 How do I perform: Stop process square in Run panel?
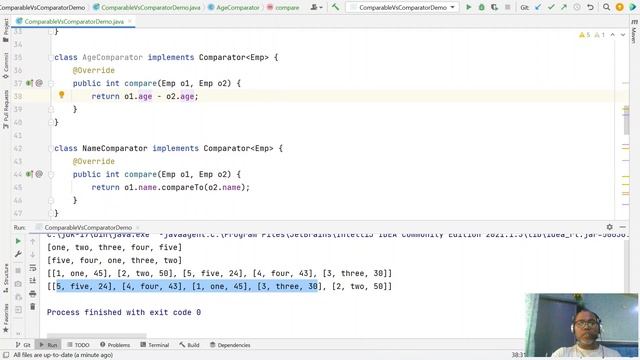pos(18,271)
